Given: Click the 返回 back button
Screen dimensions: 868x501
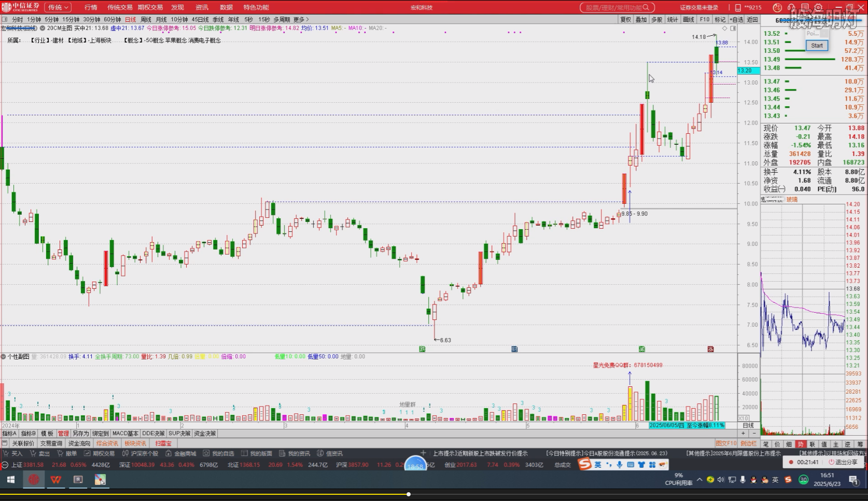Looking at the screenshot, I should click(752, 20).
